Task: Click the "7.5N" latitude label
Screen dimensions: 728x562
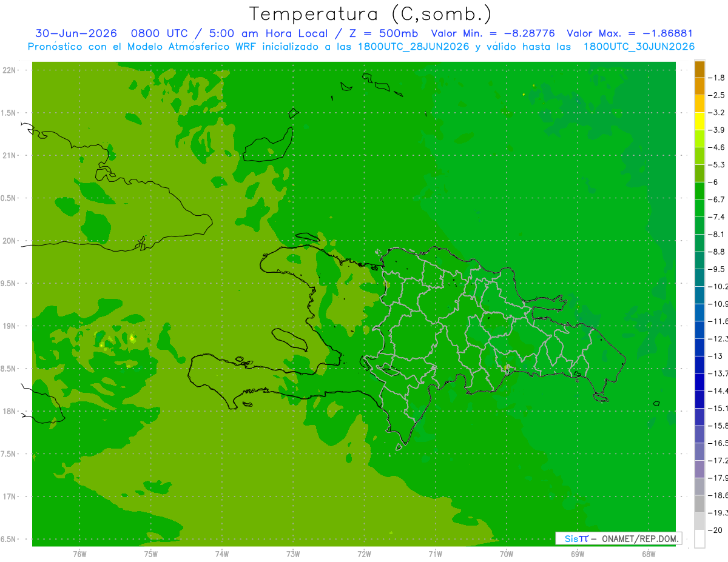Action: click(x=8, y=454)
